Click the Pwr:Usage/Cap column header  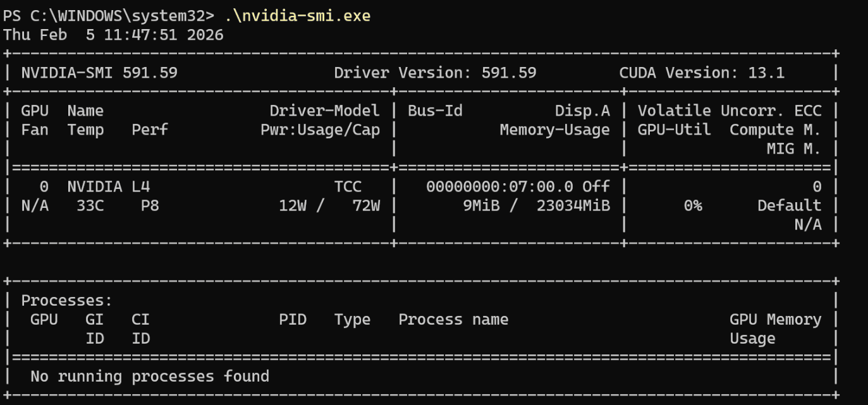coord(321,130)
